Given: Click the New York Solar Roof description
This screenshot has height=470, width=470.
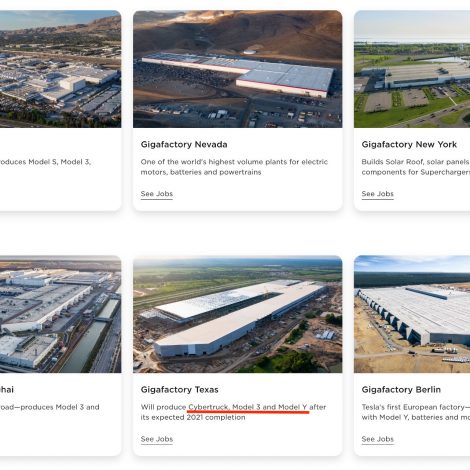Looking at the screenshot, I should [416, 167].
